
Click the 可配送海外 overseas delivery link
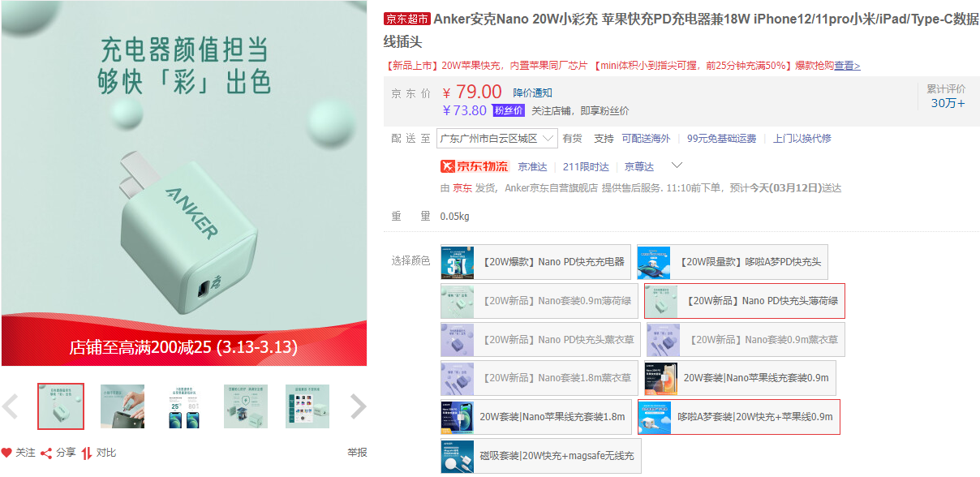[x=646, y=139]
